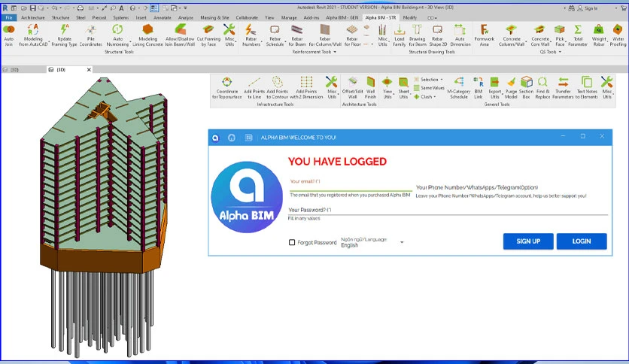
Task: Select Update Framing Type tool
Action: point(64,35)
